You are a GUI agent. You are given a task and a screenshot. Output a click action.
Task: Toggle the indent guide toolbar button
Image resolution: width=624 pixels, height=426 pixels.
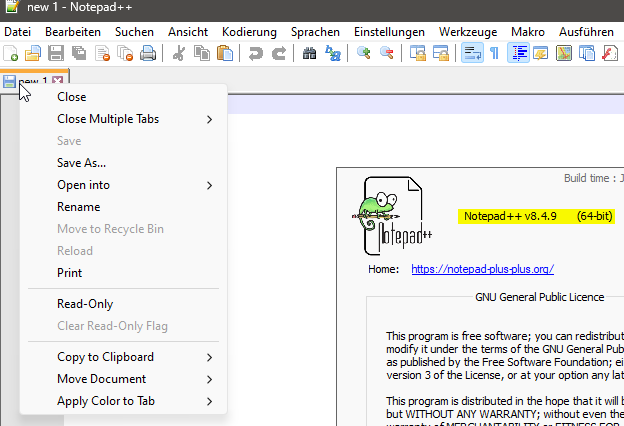coord(520,53)
